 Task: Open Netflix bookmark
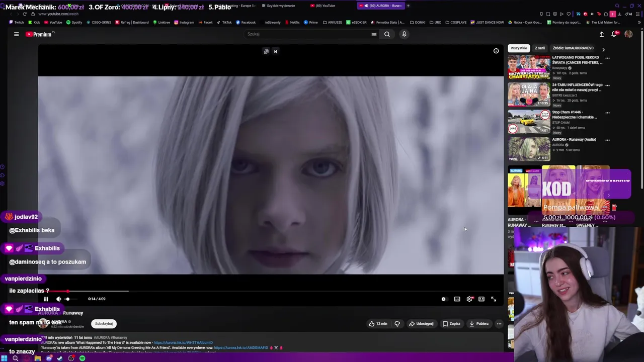click(x=292, y=22)
